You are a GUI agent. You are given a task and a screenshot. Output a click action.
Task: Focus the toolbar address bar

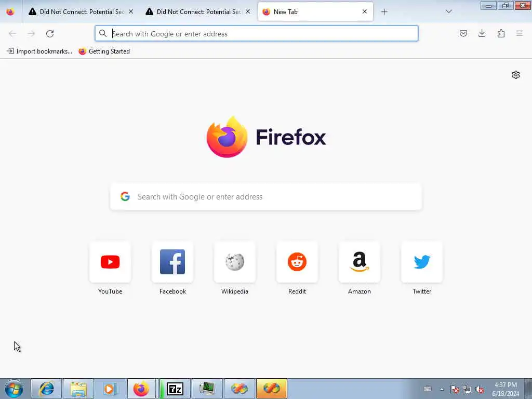pyautogui.click(x=257, y=34)
